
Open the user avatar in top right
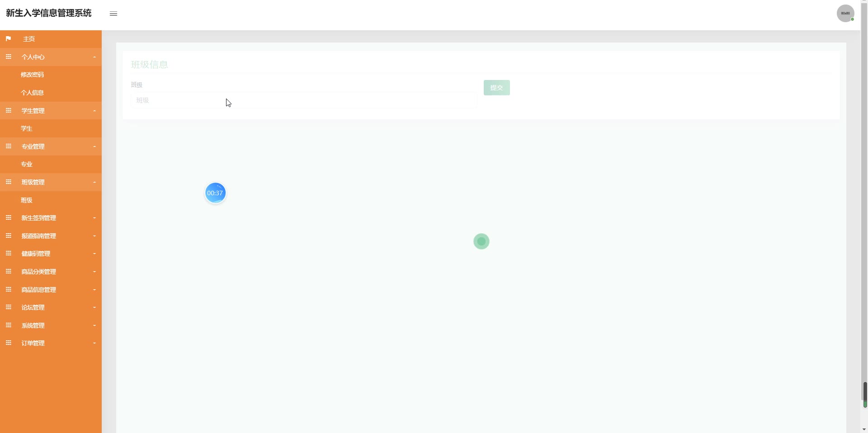point(845,13)
